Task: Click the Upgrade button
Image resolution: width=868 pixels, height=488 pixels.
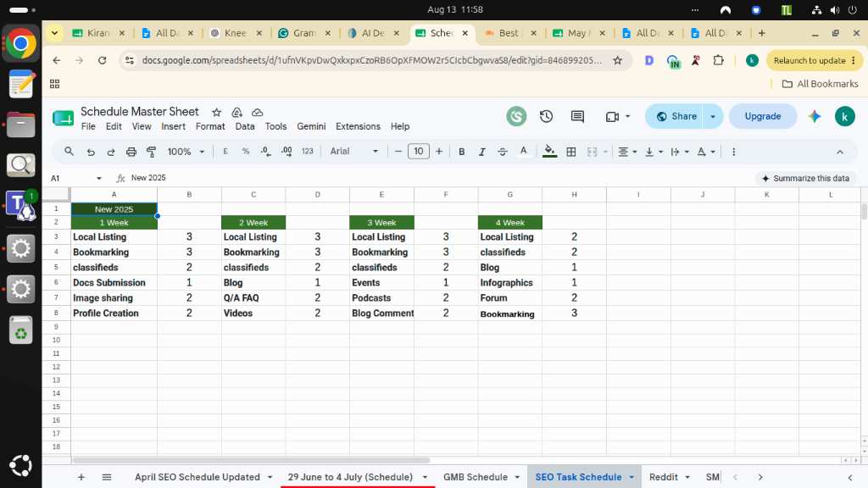Action: [x=762, y=116]
